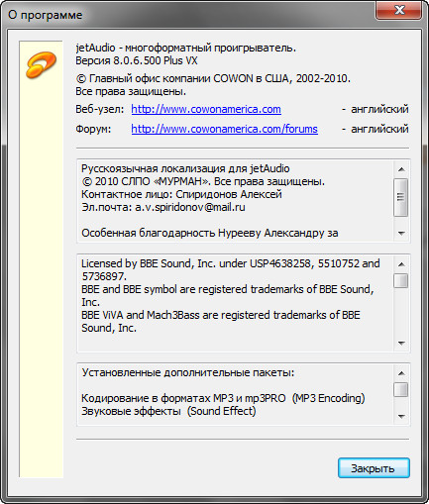The image size is (429, 504).
Task: Click up arrow in installed packages scrollbar
Action: pos(401,373)
